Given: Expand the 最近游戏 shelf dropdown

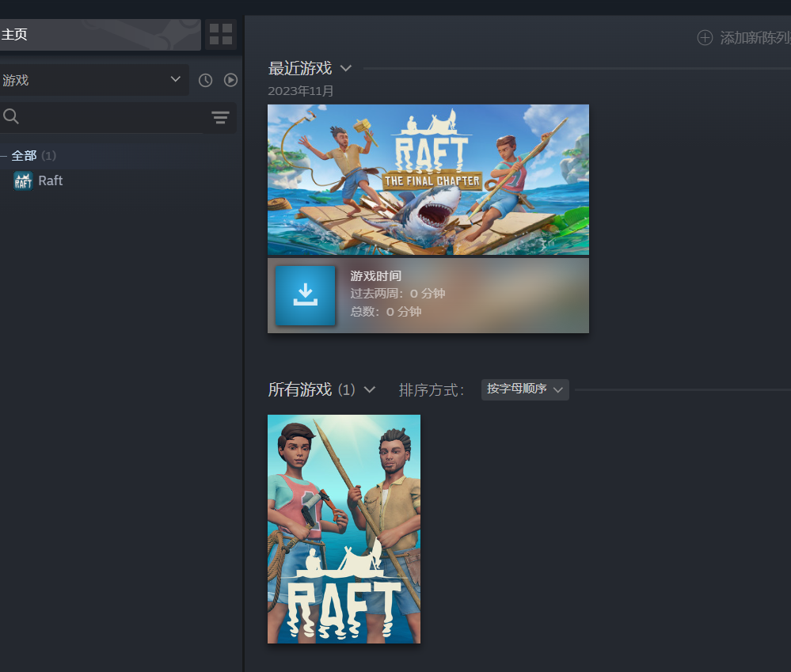Looking at the screenshot, I should (345, 68).
